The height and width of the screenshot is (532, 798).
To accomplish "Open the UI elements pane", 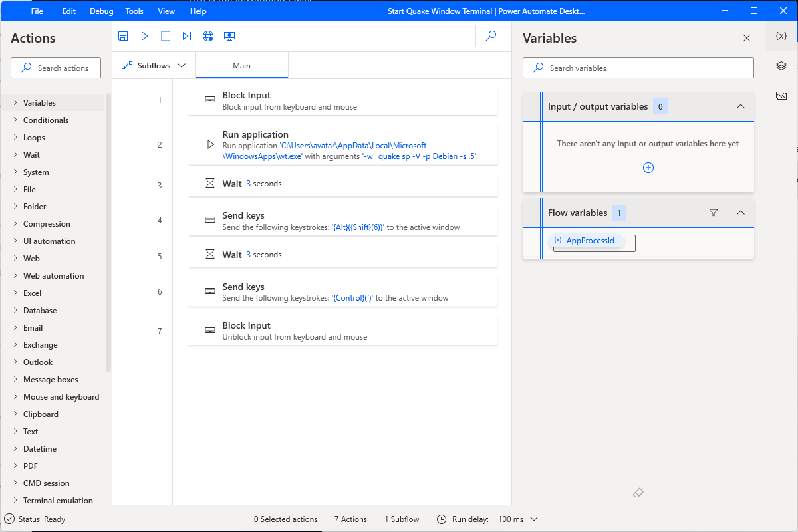I will tap(781, 66).
